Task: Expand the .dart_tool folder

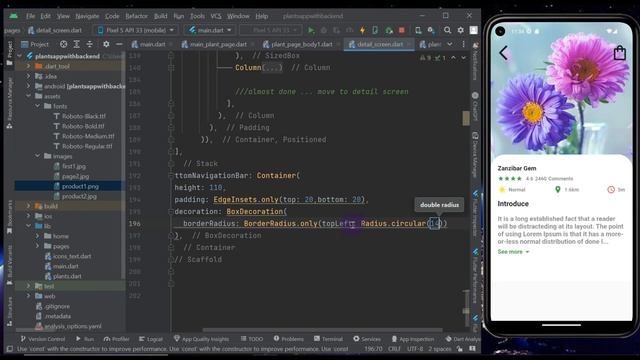Action: tap(28, 66)
